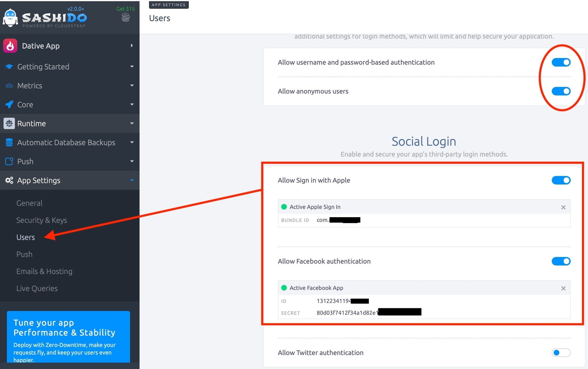Open the Dative App selector arrow
Image resolution: width=588 pixels, height=369 pixels.
click(132, 46)
